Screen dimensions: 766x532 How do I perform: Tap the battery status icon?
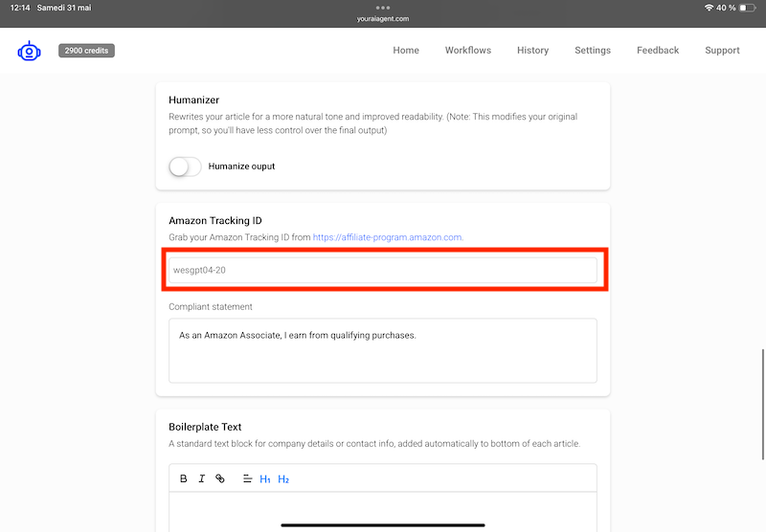pos(748,8)
